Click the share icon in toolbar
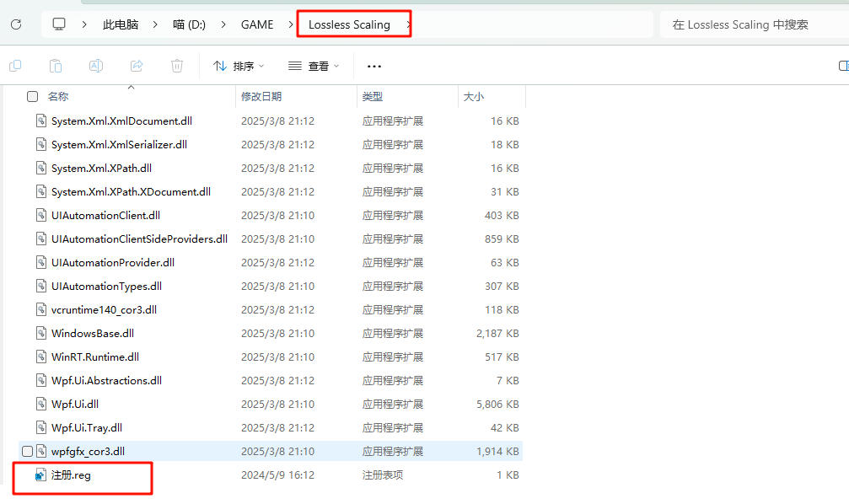849x504 pixels. (x=137, y=66)
